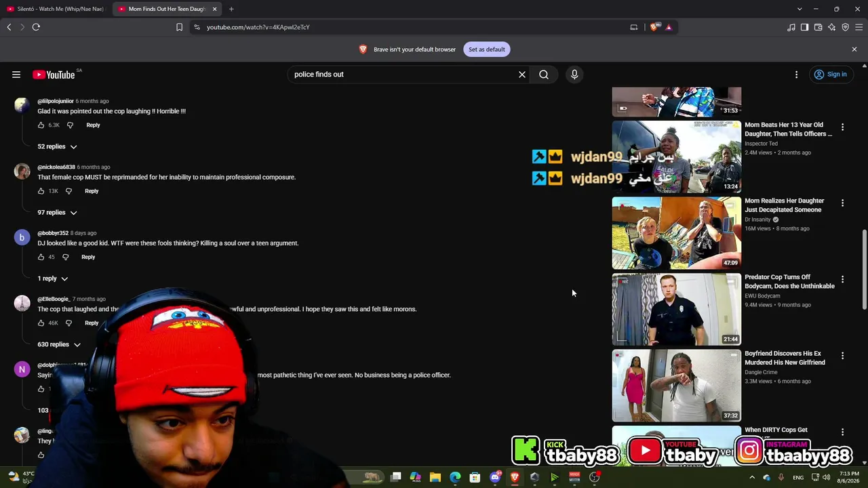The height and width of the screenshot is (488, 868).
Task: Launch Microsoft Edge from the taskbar
Action: (455, 477)
